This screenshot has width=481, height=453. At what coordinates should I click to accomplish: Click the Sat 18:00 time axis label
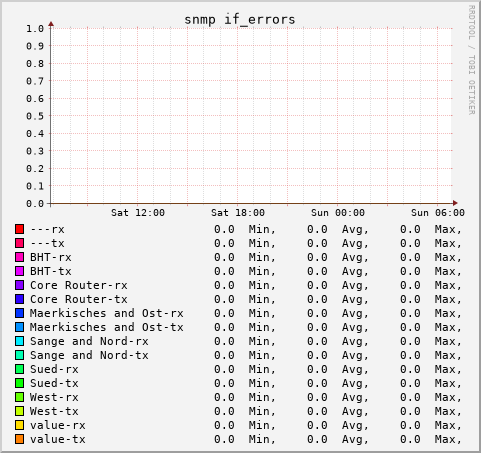pyautogui.click(x=238, y=213)
